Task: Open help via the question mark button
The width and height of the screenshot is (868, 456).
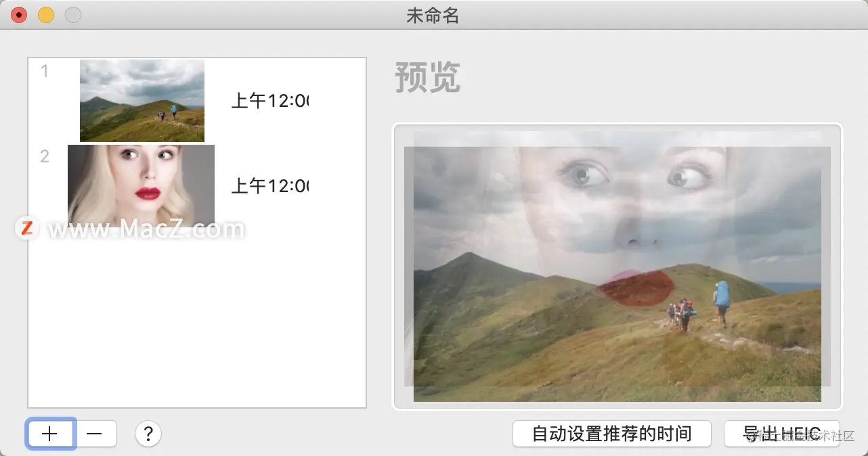Action: 148,434
